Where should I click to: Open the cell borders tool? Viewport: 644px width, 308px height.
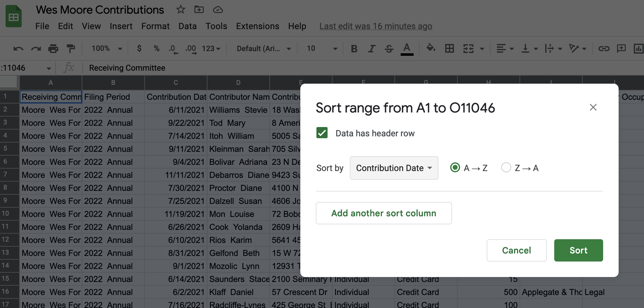click(x=450, y=48)
